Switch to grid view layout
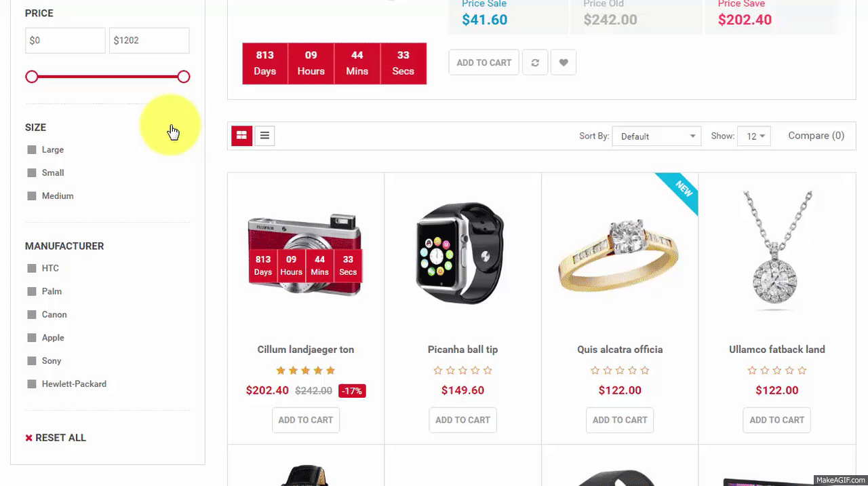868x486 pixels. (241, 136)
